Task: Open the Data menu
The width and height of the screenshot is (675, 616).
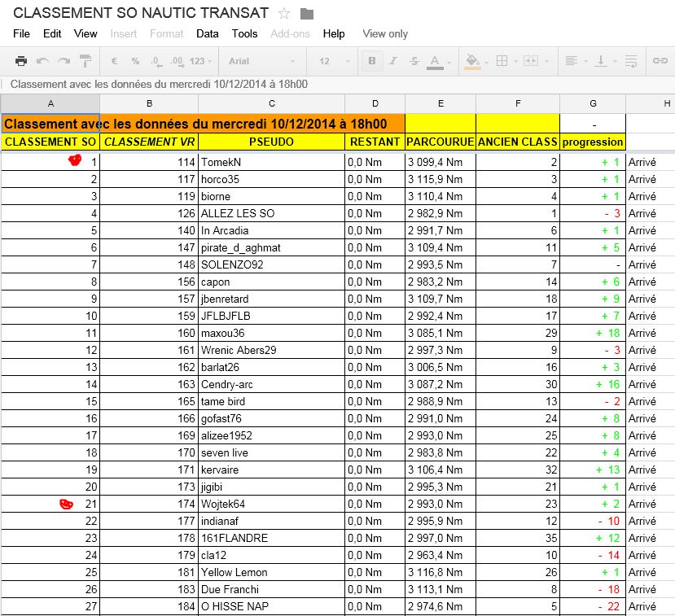Action: [207, 33]
